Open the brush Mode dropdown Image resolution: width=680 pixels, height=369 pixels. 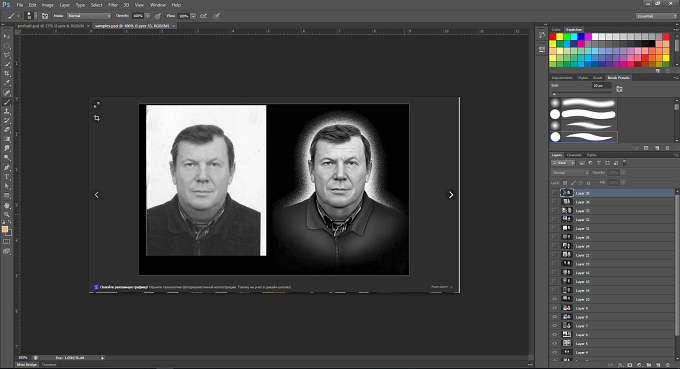click(89, 16)
